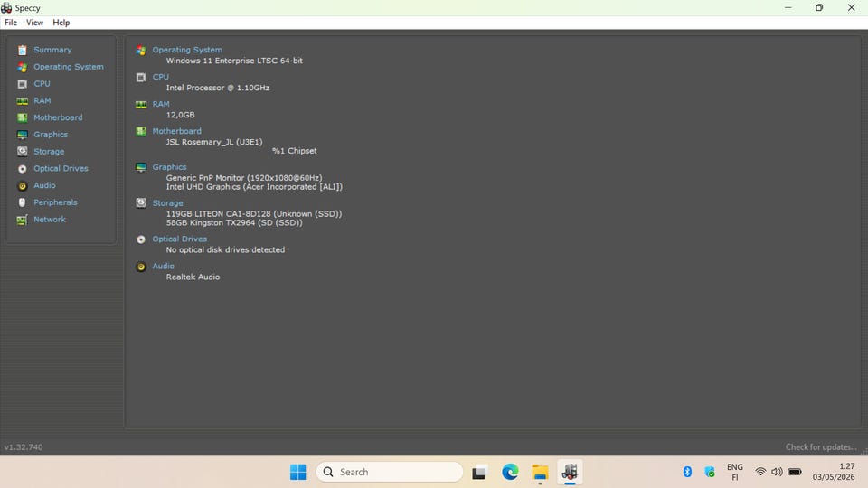The image size is (868, 488).
Task: Open the Help menu
Action: 61,23
